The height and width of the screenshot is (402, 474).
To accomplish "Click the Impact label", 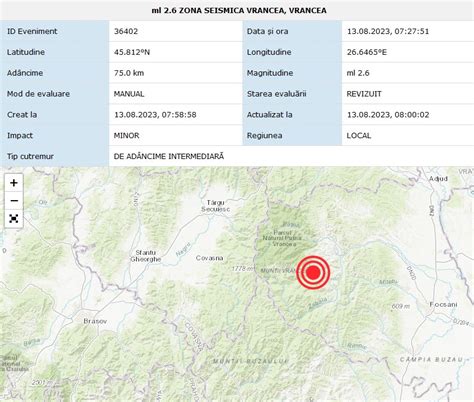I will (20, 136).
